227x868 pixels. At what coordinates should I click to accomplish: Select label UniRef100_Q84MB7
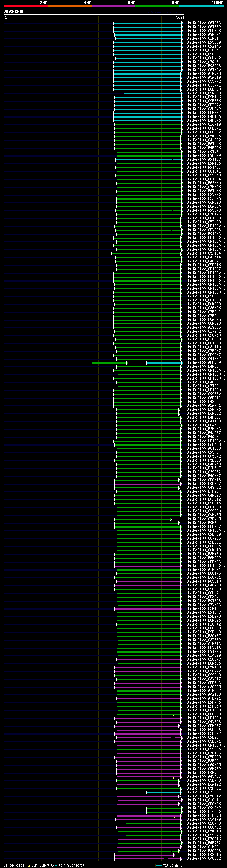tap(204, 425)
